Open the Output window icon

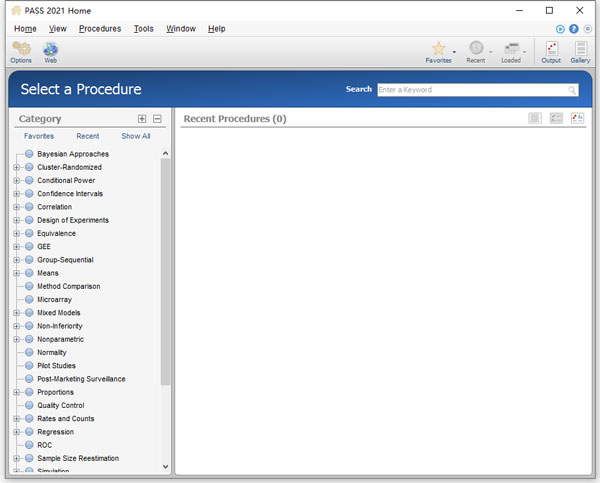point(551,48)
